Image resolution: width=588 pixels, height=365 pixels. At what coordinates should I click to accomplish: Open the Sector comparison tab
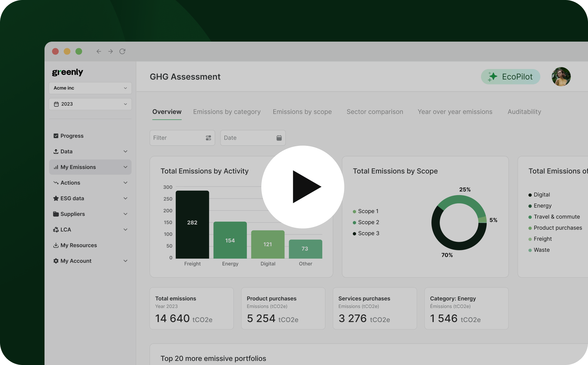coord(375,112)
